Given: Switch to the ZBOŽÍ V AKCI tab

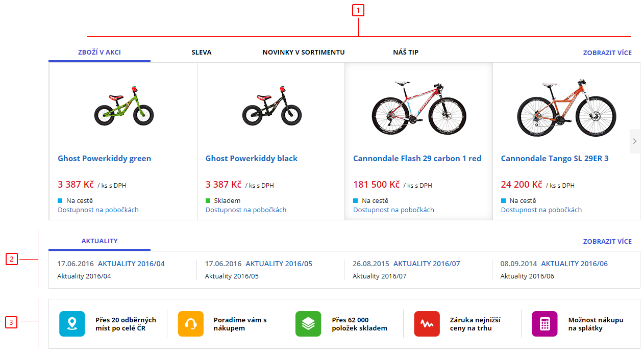Looking at the screenshot, I should tap(100, 52).
